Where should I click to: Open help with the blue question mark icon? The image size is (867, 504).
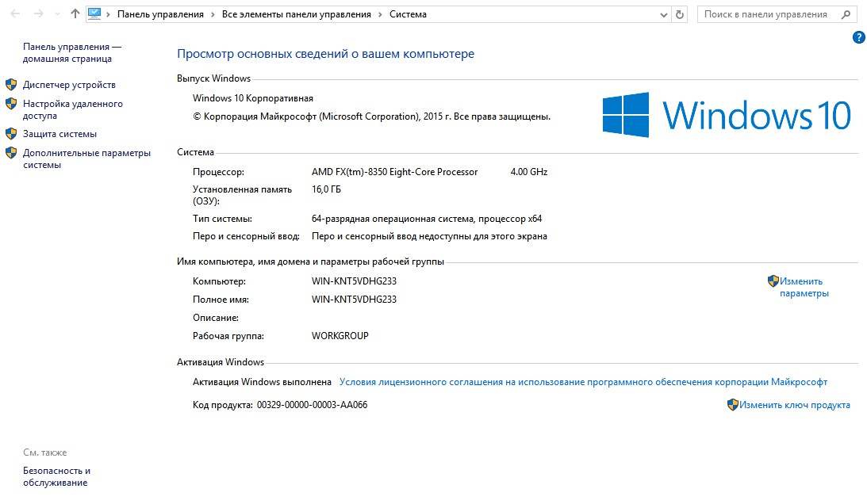coord(859,37)
